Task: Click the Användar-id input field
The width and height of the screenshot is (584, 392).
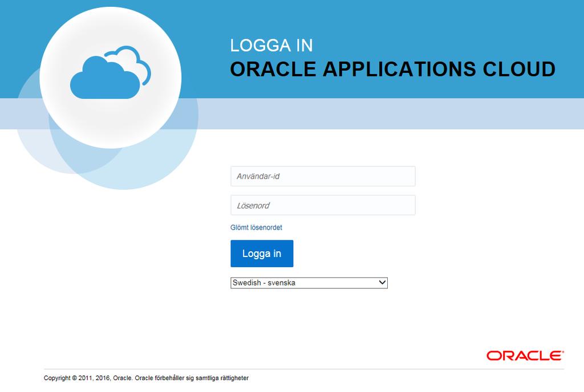Action: click(323, 176)
